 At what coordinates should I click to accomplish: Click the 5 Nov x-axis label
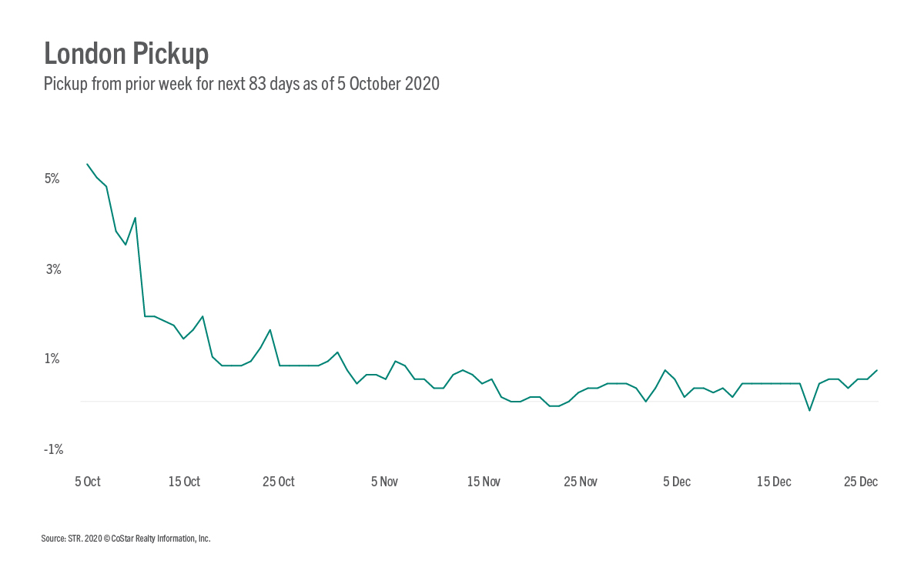(384, 482)
